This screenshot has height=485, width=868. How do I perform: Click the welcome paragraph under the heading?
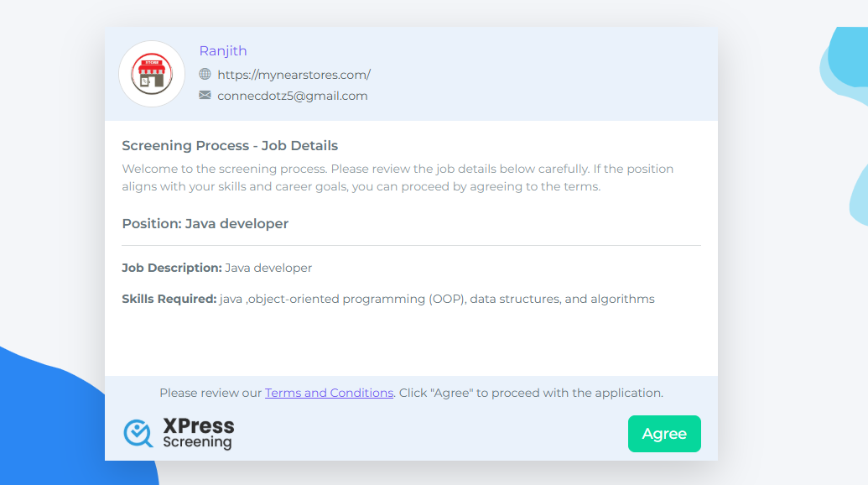point(398,178)
